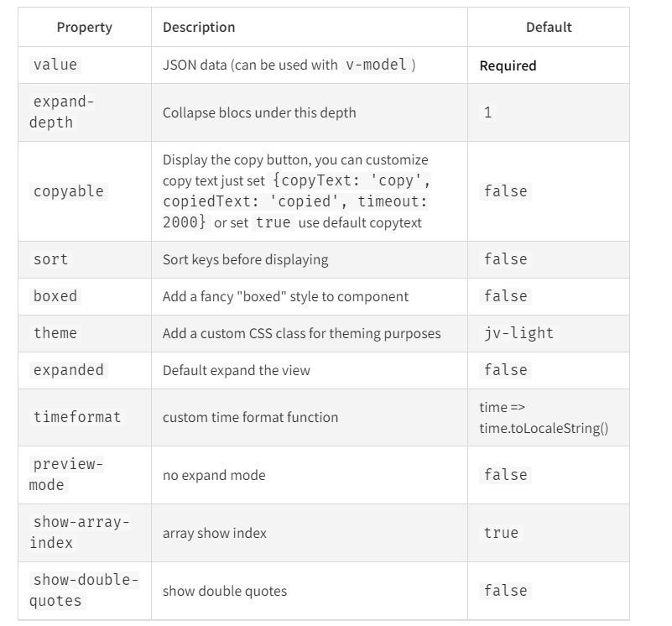672x626 pixels.
Task: Click the 'copyable' property name
Action: (x=69, y=191)
